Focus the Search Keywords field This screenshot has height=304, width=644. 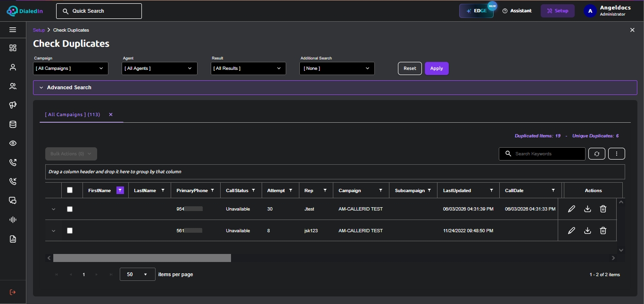click(x=542, y=154)
